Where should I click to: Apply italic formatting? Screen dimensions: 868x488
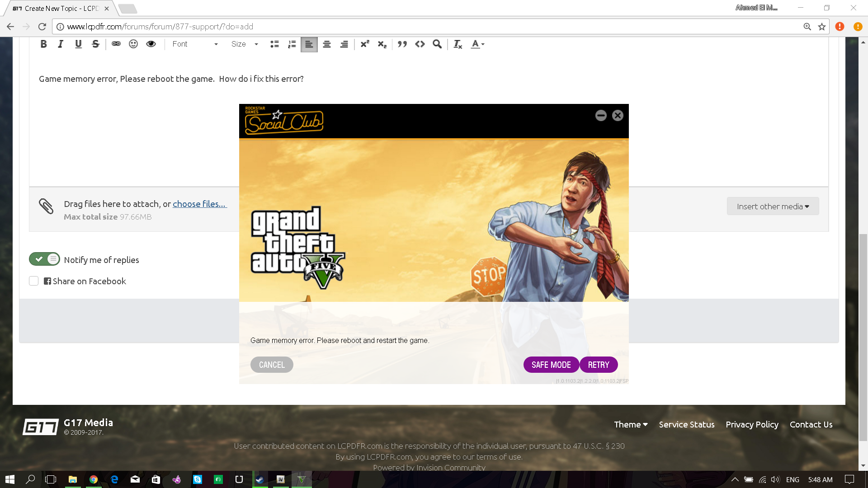coord(61,44)
